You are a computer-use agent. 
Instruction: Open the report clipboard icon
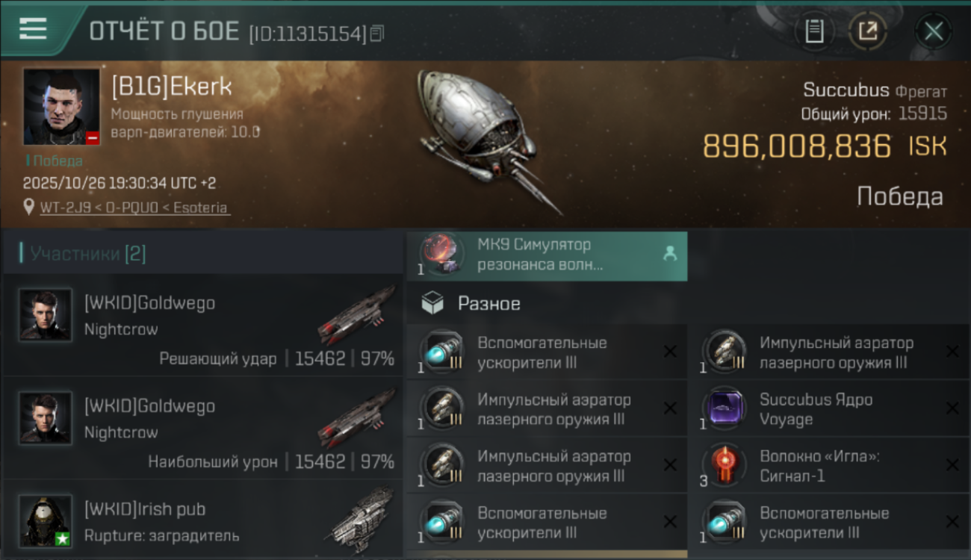coord(814,31)
